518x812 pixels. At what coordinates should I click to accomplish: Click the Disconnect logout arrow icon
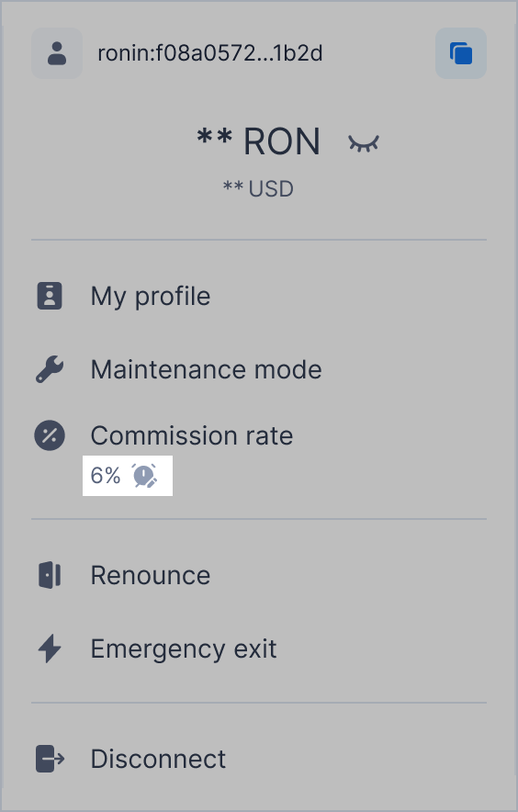(x=50, y=759)
